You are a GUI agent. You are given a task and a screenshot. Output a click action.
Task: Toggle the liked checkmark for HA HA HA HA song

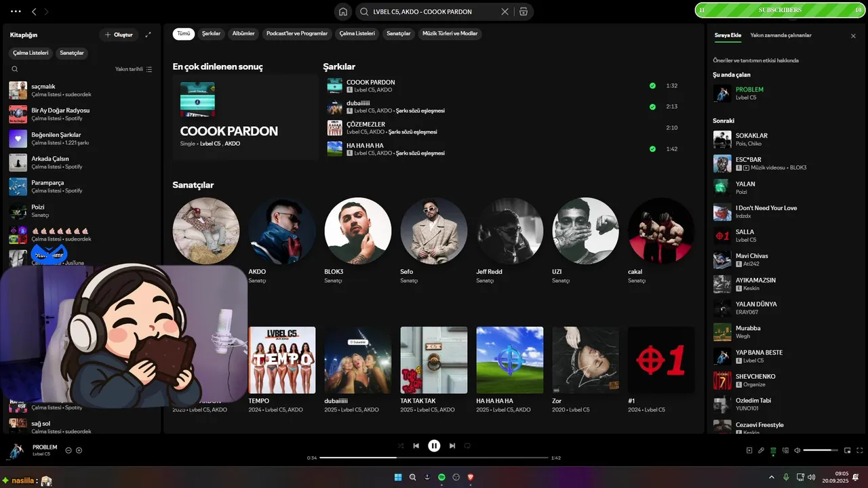click(652, 149)
